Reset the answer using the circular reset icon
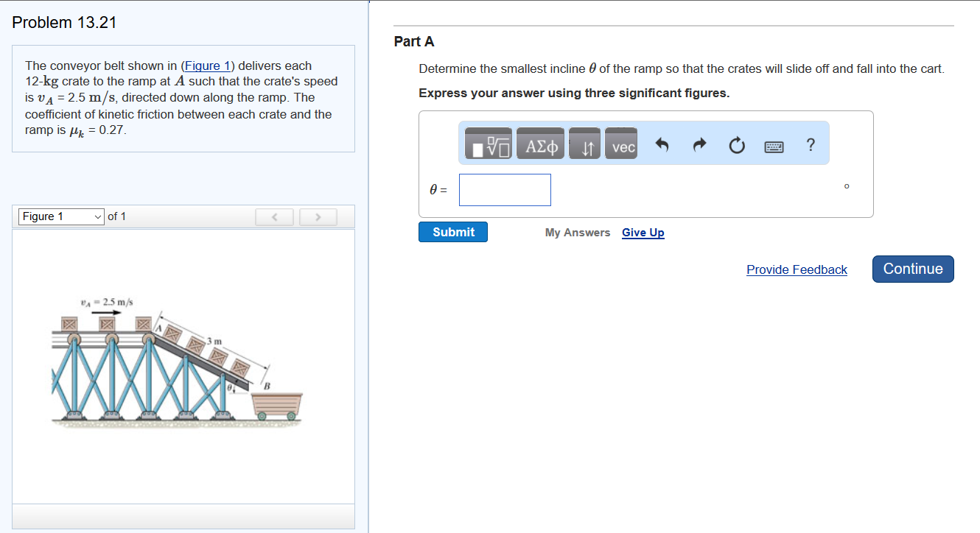Viewport: 980px width, 533px height. 737,146
